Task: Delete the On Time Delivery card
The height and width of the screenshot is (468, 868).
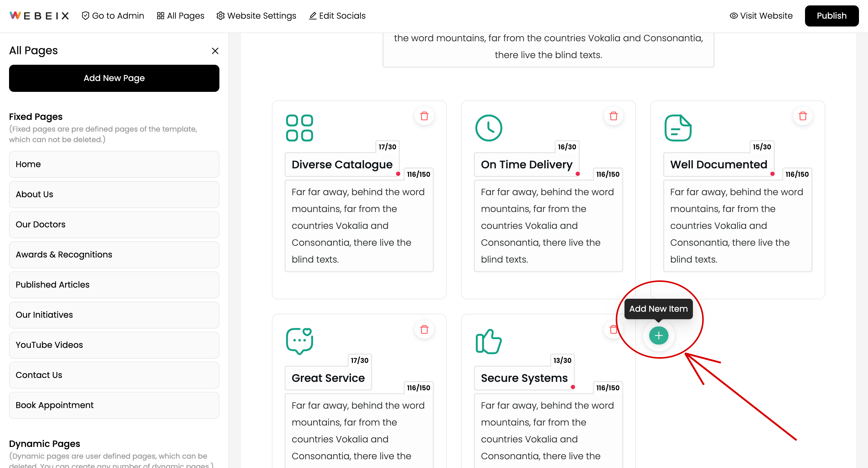Action: point(613,116)
